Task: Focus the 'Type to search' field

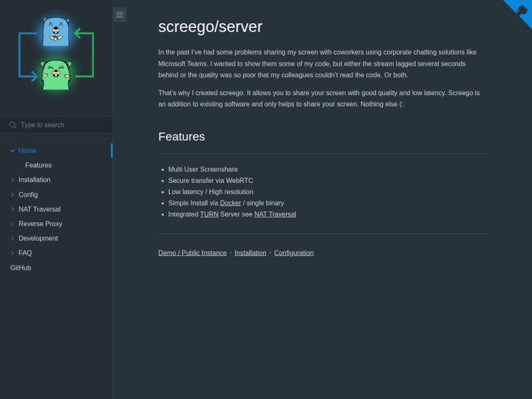Action: [57, 125]
